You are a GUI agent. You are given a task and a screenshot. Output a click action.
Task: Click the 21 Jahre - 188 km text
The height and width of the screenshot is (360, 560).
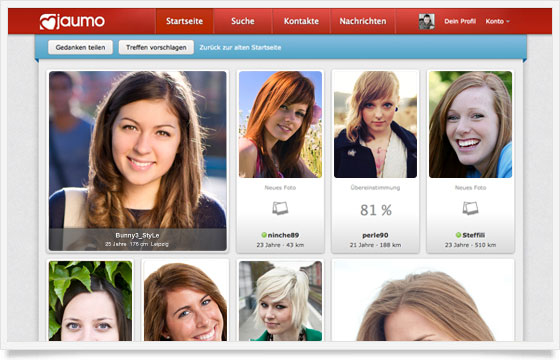375,245
